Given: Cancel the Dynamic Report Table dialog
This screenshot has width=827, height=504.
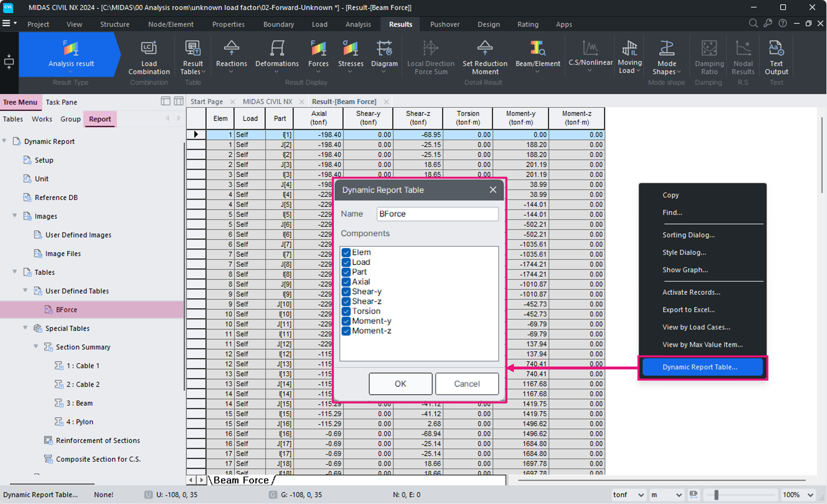Looking at the screenshot, I should (x=466, y=384).
